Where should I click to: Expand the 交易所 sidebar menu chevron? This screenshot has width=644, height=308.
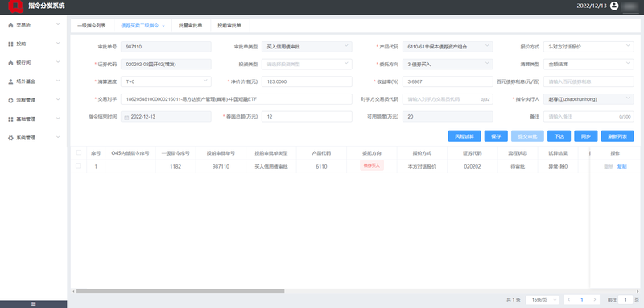point(58,24)
